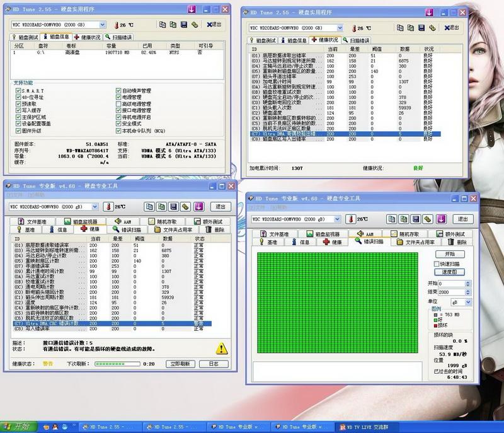Switch to 扫描错误 tab in top-right window

(356, 40)
